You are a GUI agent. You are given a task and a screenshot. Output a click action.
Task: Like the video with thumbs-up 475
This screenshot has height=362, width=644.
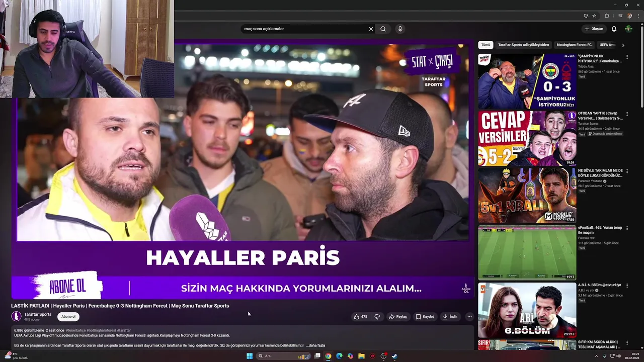point(361,317)
